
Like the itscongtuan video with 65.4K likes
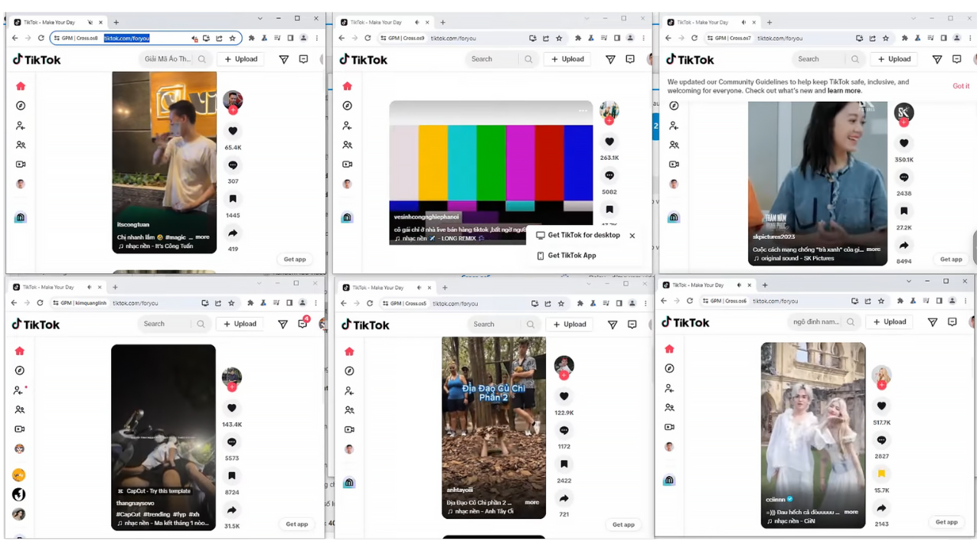point(233,131)
